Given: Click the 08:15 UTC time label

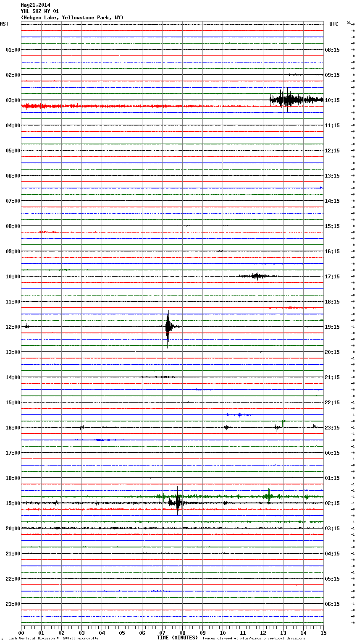Looking at the screenshot, I should 332,50.
